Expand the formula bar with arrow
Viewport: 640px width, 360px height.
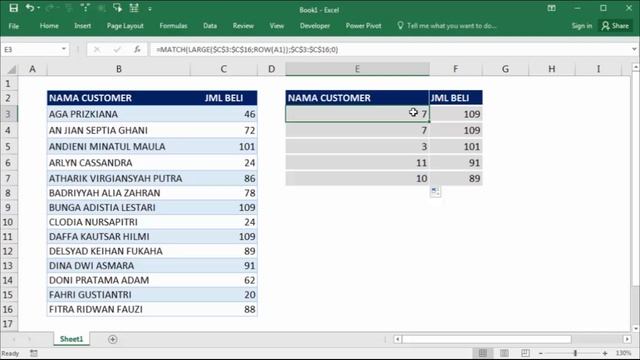tap(634, 49)
